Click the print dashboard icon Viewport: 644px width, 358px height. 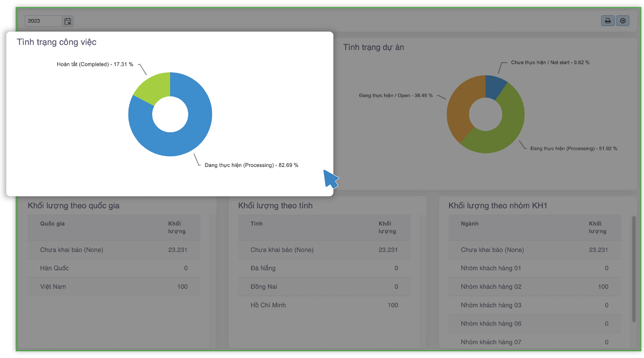click(x=608, y=21)
